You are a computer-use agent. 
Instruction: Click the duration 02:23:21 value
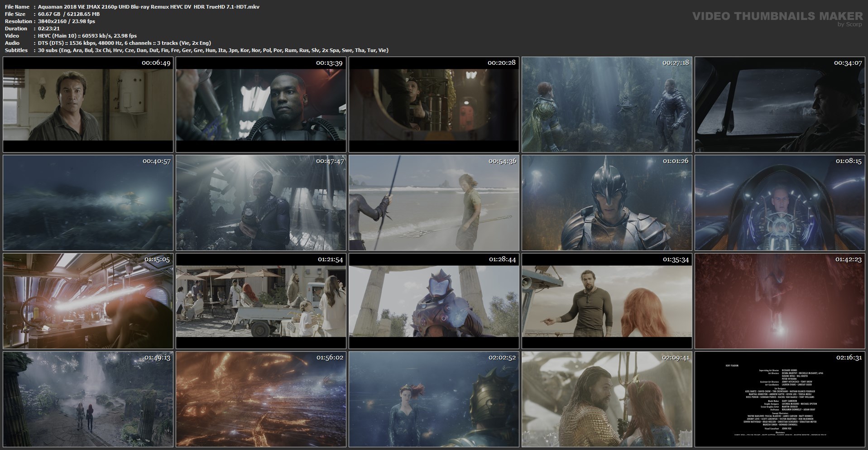click(x=50, y=29)
